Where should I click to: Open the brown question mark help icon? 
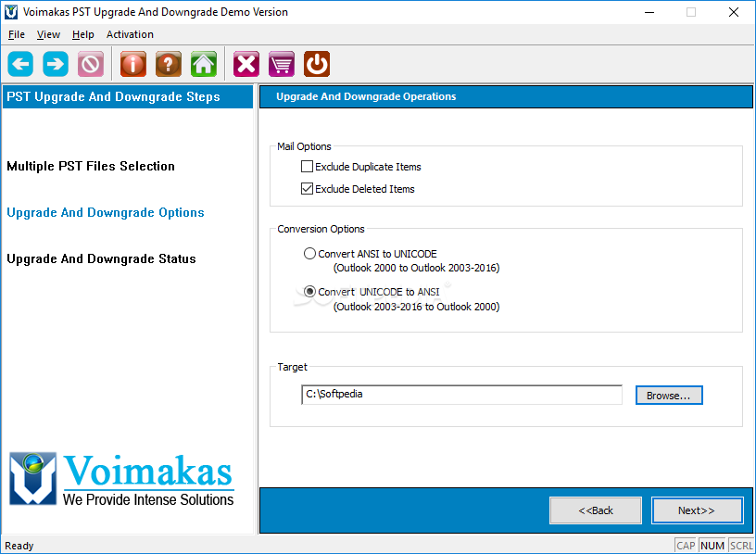point(169,64)
